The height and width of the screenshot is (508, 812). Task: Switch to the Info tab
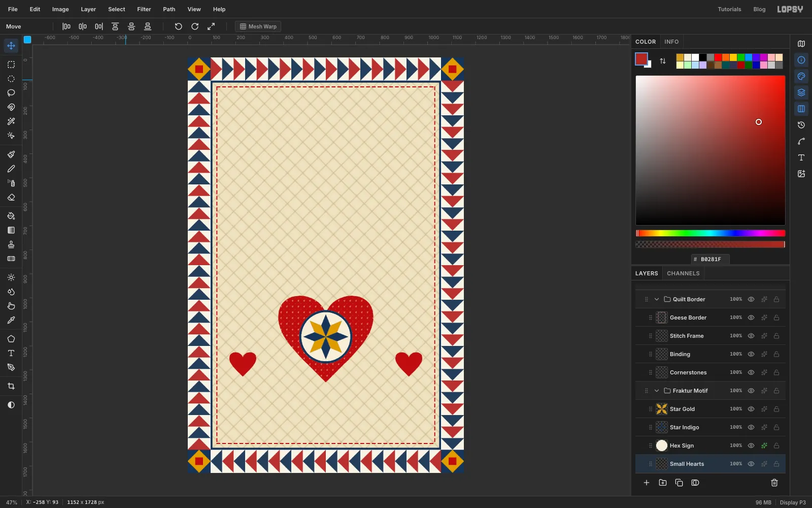(x=671, y=42)
